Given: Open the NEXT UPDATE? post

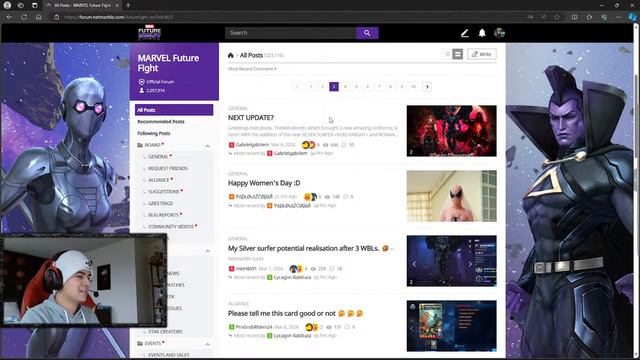Looking at the screenshot, I should 251,118.
